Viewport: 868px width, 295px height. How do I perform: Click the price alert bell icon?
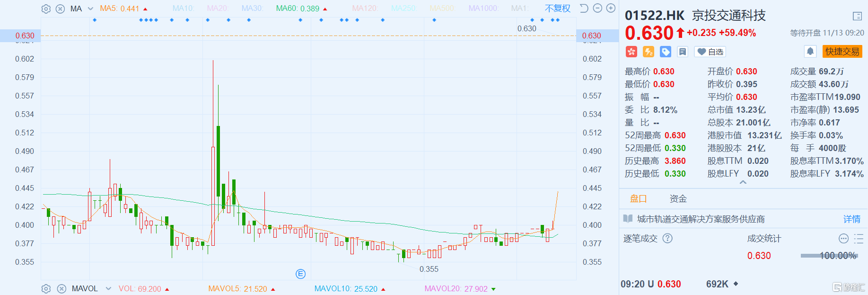(x=810, y=51)
